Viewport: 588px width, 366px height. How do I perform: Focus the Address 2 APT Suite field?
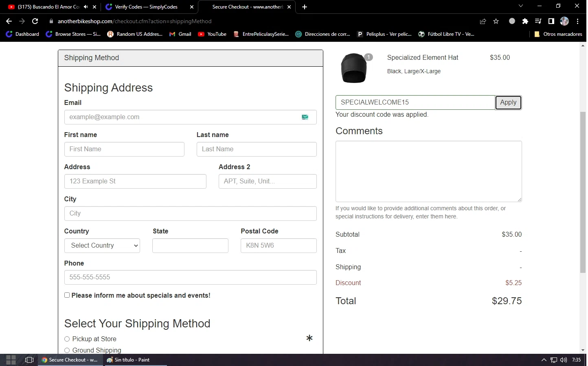pos(268,181)
